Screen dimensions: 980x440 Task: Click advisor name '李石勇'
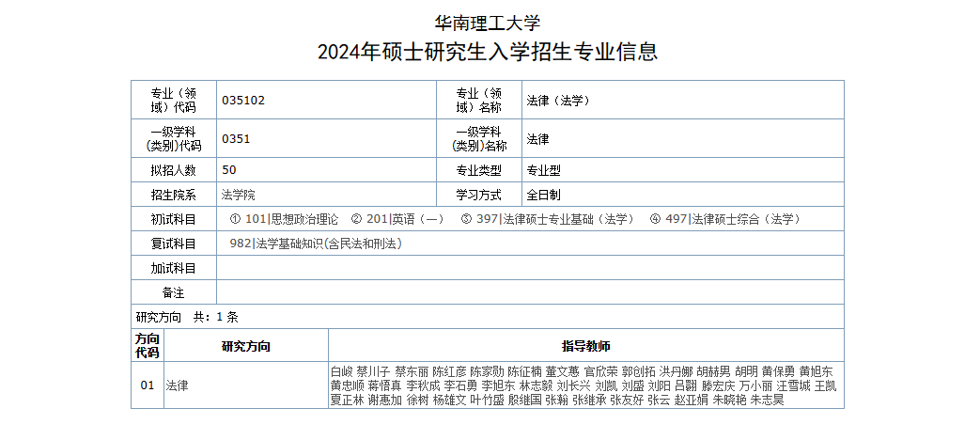460,385
